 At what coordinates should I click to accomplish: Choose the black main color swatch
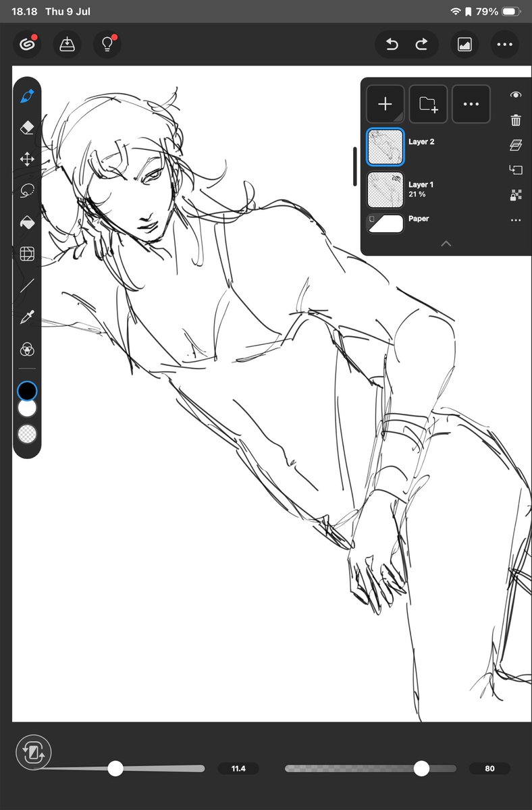(27, 391)
